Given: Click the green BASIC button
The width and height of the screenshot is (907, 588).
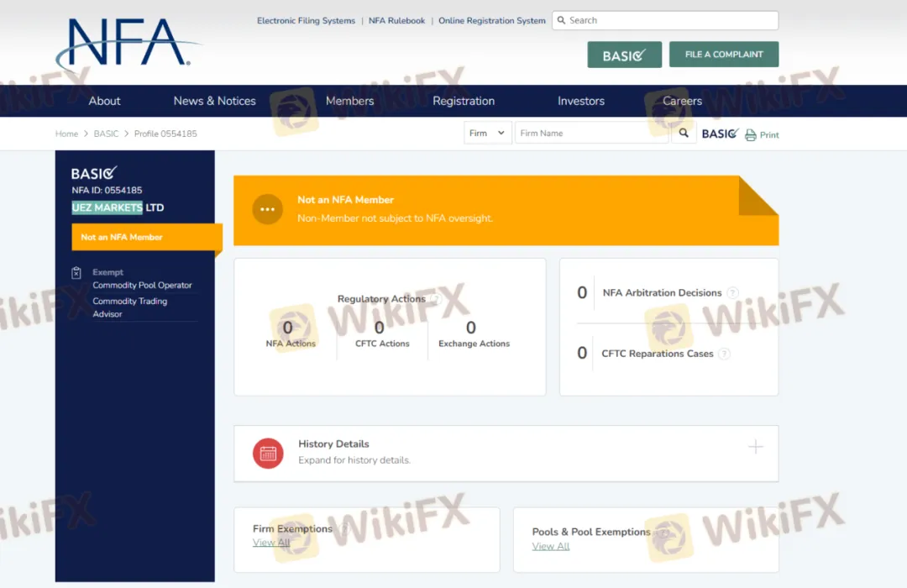Looking at the screenshot, I should (624, 55).
